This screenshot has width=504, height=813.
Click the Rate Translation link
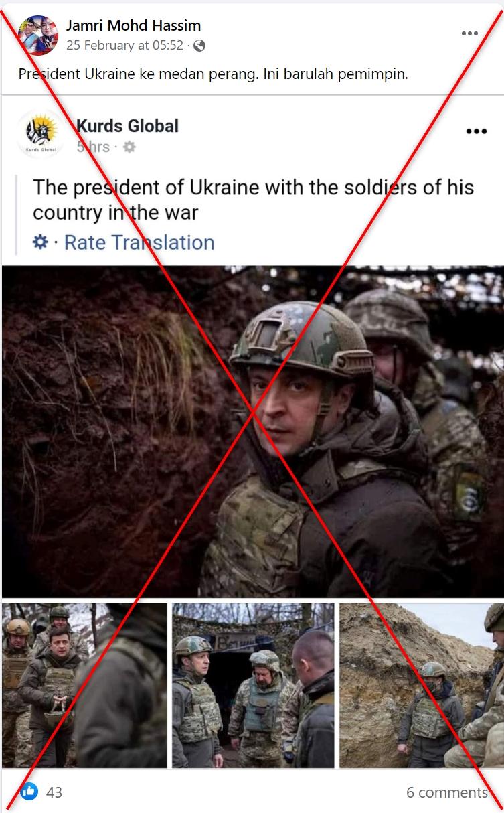pos(139,242)
